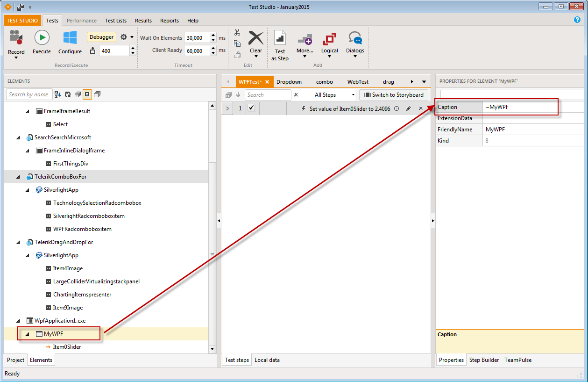
Task: Close the WPFTest tab
Action: click(267, 82)
